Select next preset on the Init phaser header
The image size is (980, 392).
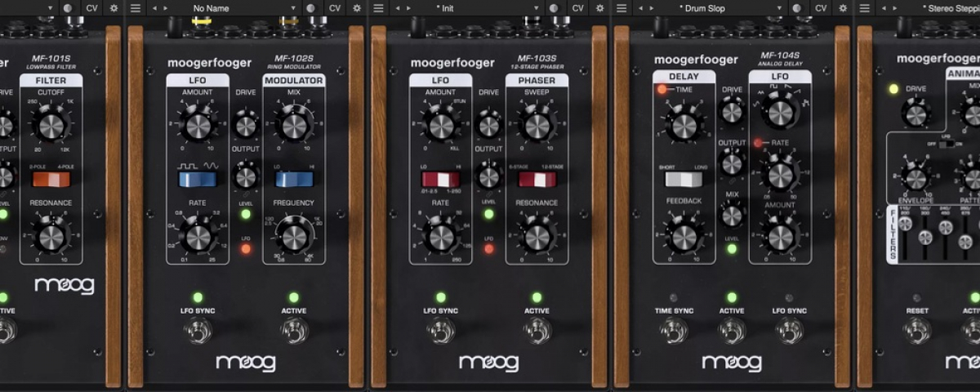click(x=409, y=7)
